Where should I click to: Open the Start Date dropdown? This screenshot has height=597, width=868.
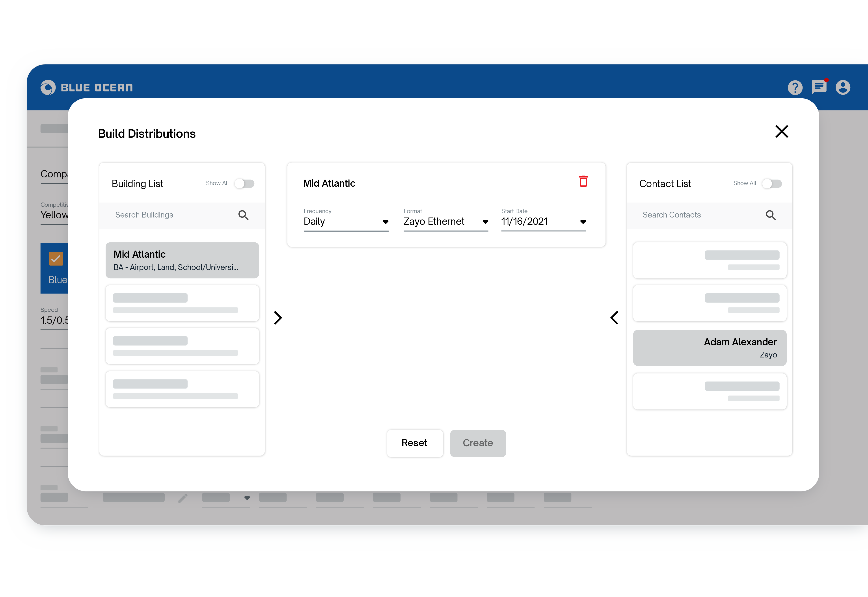coord(543,222)
